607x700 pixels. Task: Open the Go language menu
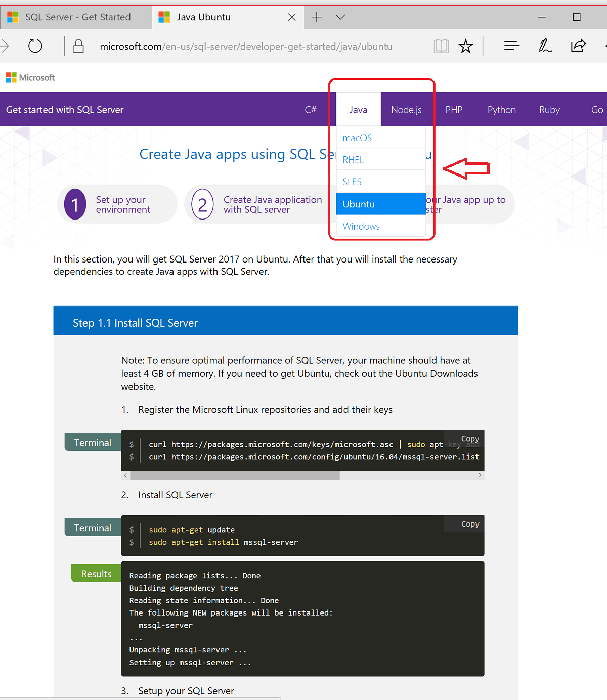pos(597,110)
